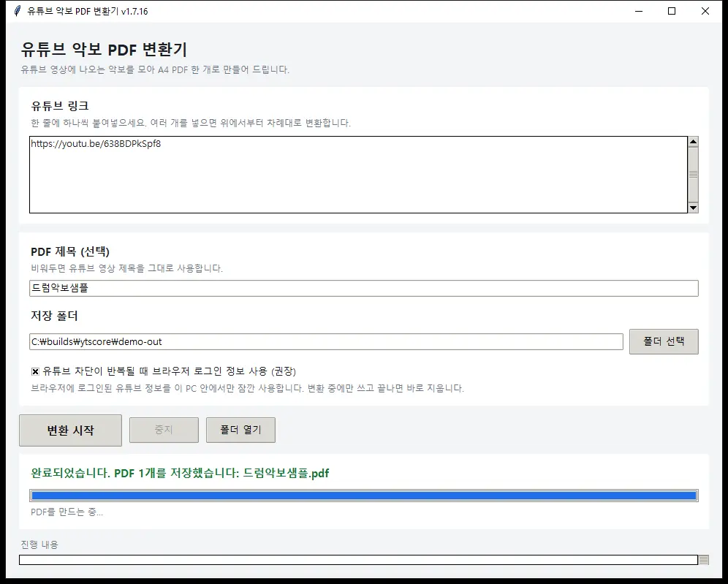Start conversion with 변환 시작
The height and width of the screenshot is (584, 728).
coord(71,431)
